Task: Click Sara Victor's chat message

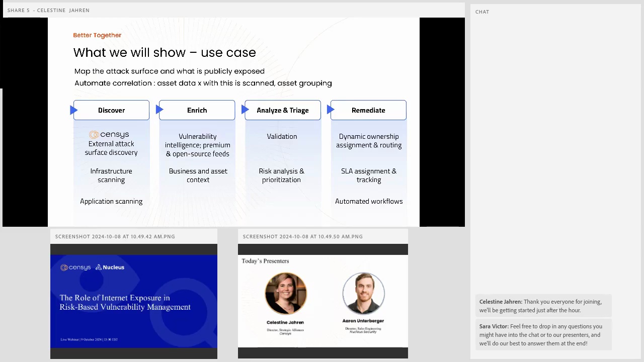Action: tap(543, 335)
